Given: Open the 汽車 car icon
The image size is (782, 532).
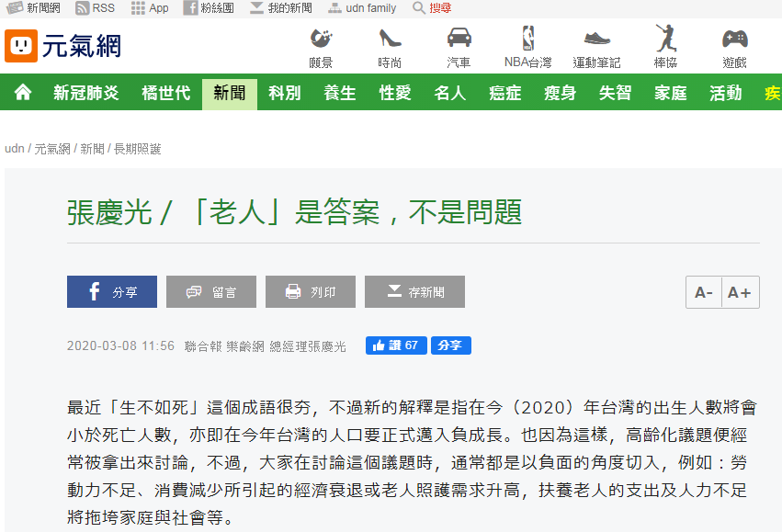Looking at the screenshot, I should (x=459, y=47).
